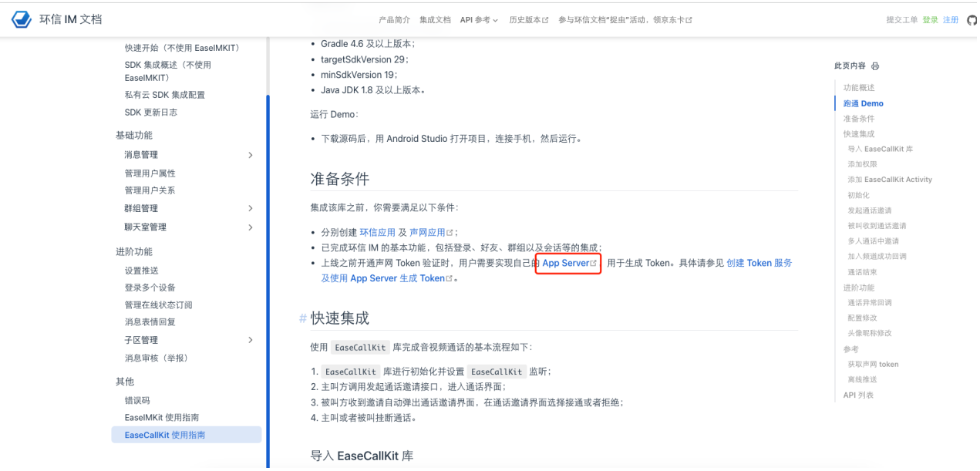Select 消息表情回复 in the sidebar
Image resolution: width=980 pixels, height=471 pixels.
(x=150, y=322)
